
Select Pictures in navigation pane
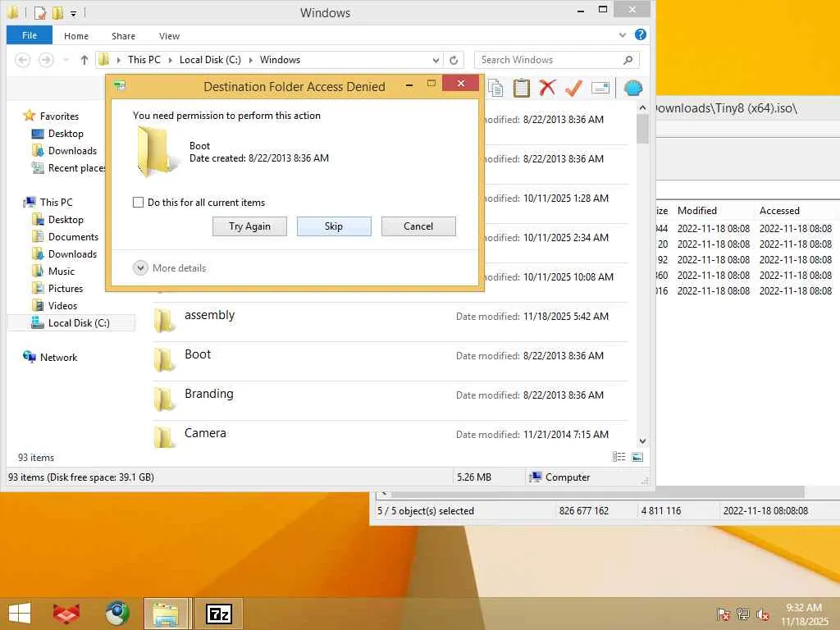66,288
